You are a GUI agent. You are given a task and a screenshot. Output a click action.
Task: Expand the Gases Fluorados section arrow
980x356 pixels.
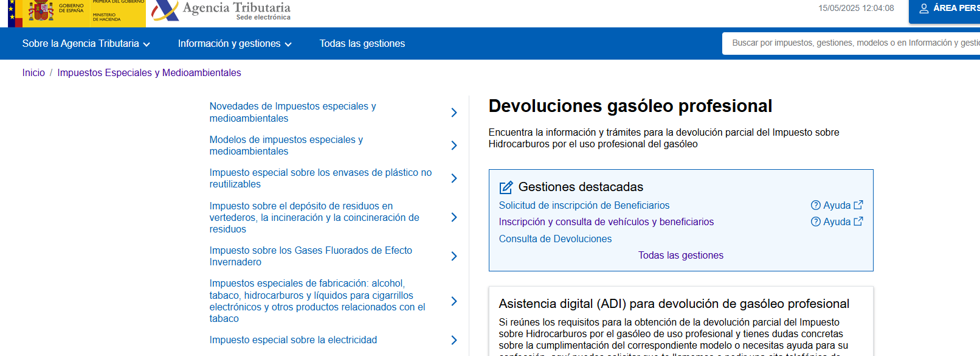(x=454, y=256)
